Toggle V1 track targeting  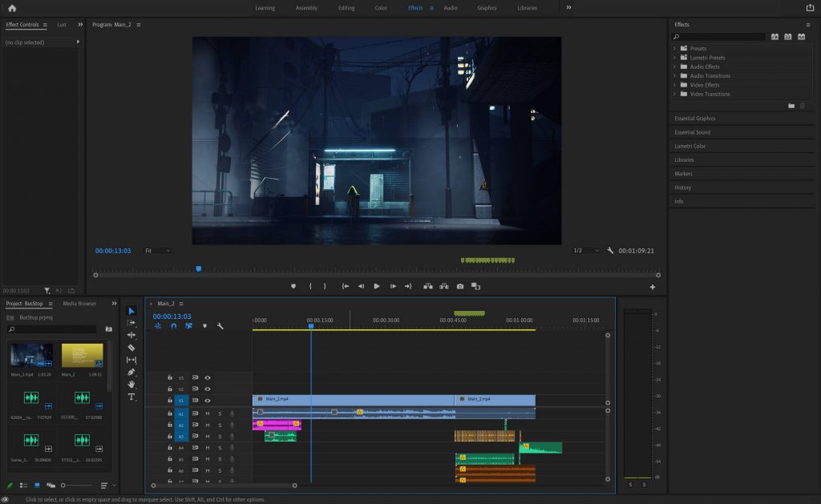[181, 401]
